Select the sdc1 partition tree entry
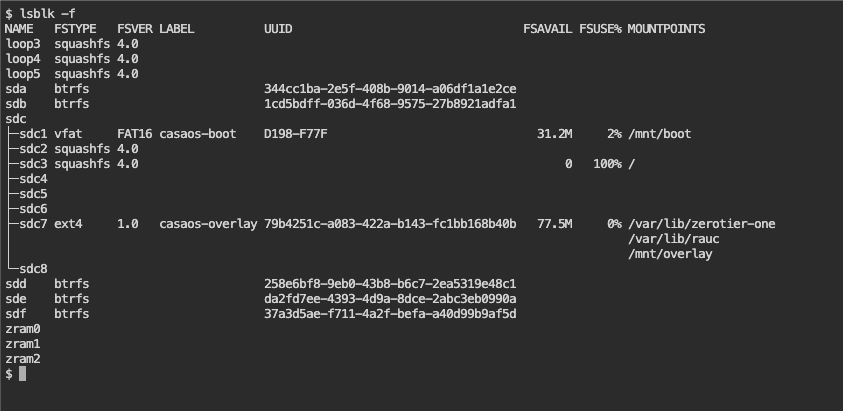 pyautogui.click(x=33, y=133)
